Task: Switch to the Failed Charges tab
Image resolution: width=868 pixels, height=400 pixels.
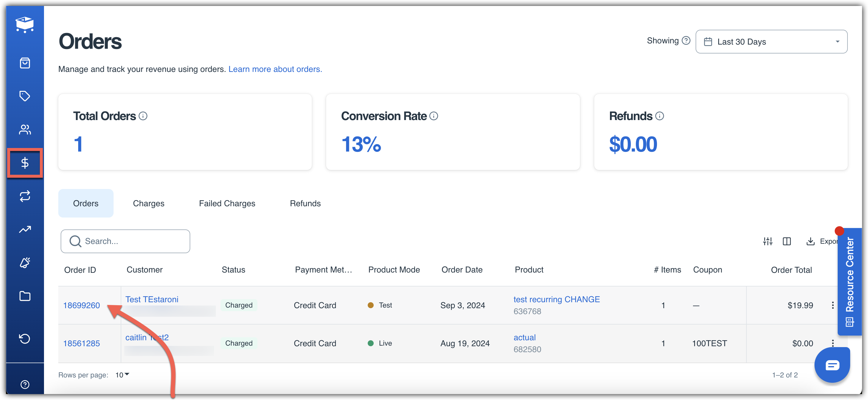Action: click(227, 203)
